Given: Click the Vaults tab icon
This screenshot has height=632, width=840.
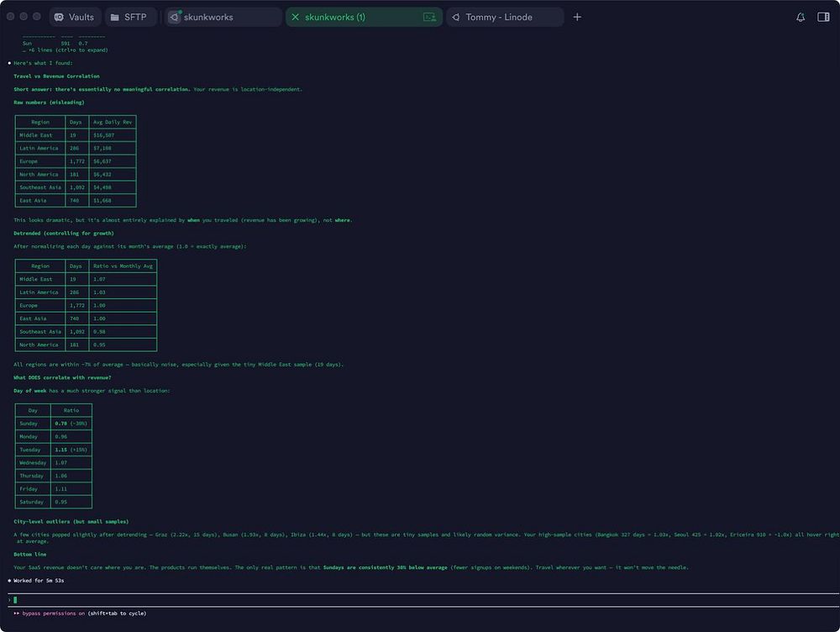Looking at the screenshot, I should [59, 17].
